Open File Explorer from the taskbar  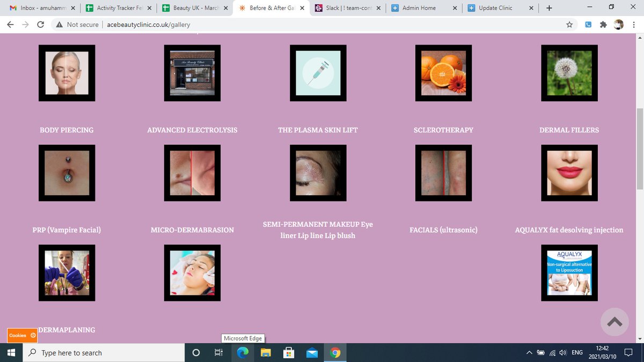[265, 352]
